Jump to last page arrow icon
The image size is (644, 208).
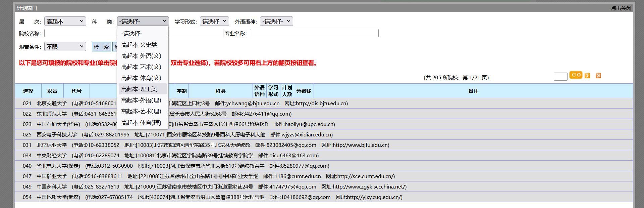coord(598,76)
